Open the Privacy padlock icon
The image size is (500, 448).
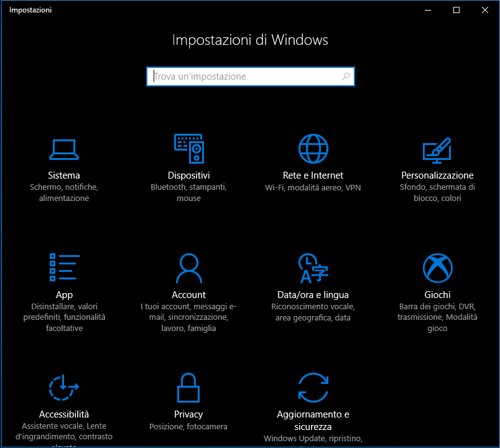[188, 388]
